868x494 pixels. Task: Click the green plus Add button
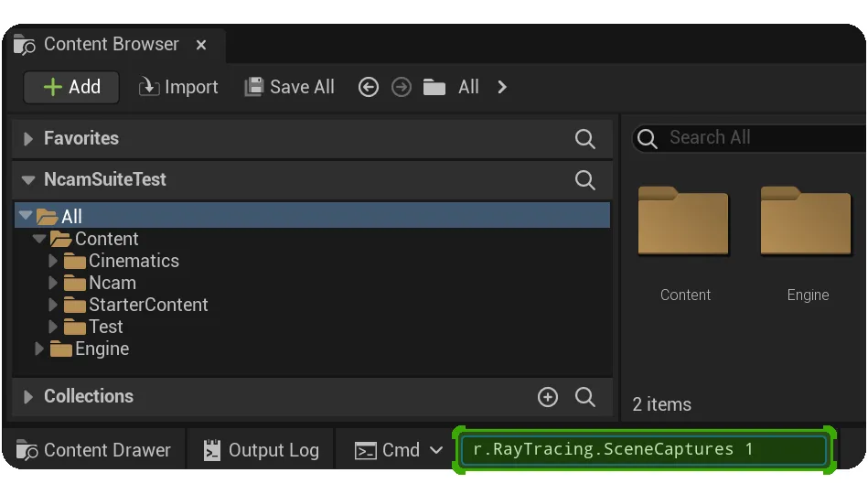(71, 87)
